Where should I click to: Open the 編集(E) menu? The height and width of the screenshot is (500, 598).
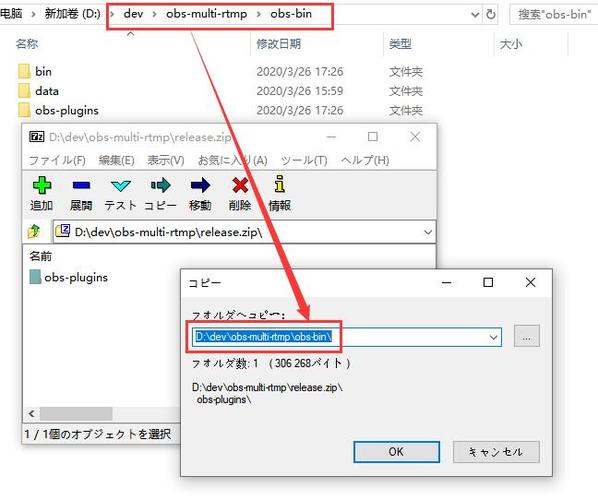pos(116,160)
